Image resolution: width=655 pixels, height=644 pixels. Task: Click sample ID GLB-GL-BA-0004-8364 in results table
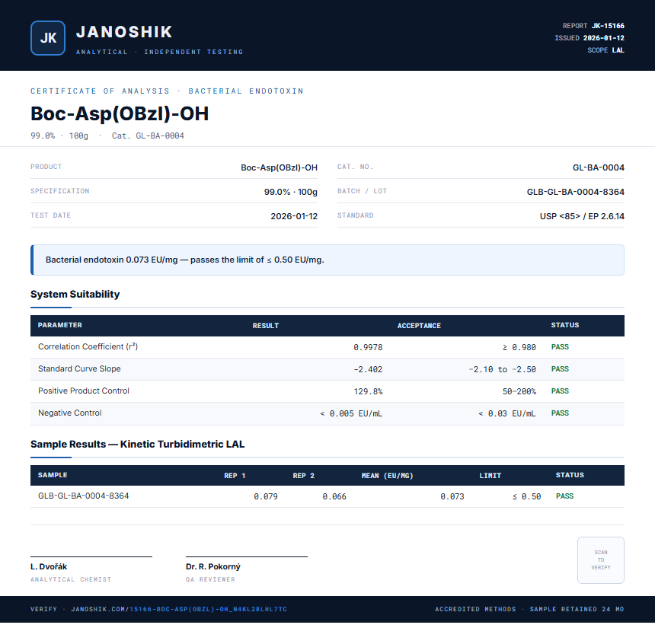[84, 496]
